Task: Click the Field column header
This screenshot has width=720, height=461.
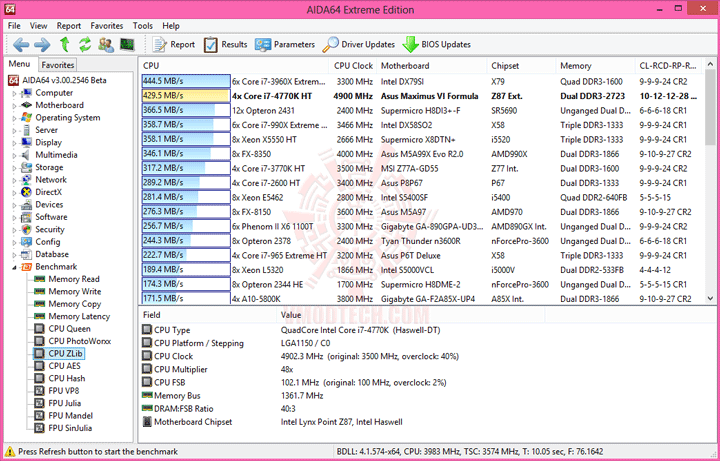Action: coord(208,315)
